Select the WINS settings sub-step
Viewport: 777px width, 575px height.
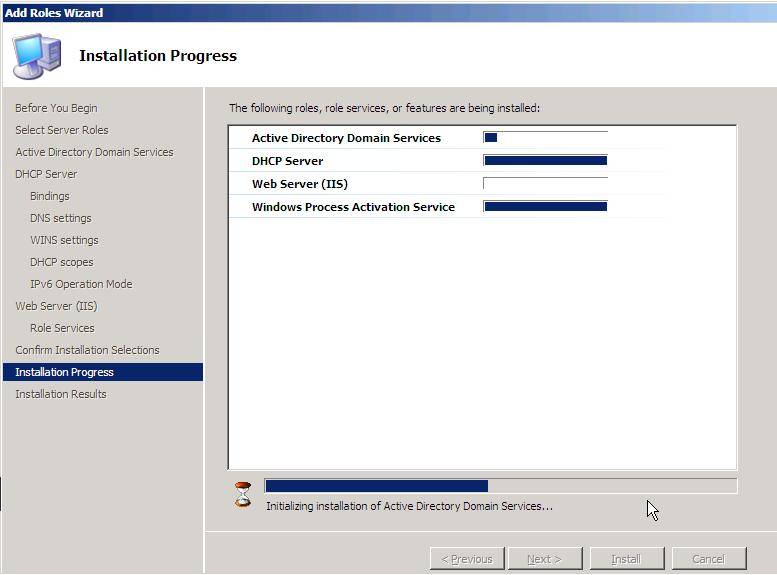pos(64,240)
